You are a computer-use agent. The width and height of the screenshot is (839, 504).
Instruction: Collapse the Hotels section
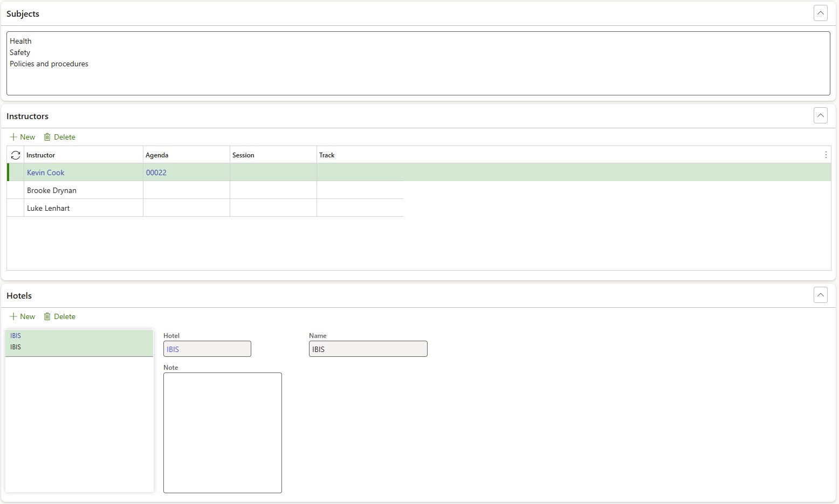coord(820,295)
